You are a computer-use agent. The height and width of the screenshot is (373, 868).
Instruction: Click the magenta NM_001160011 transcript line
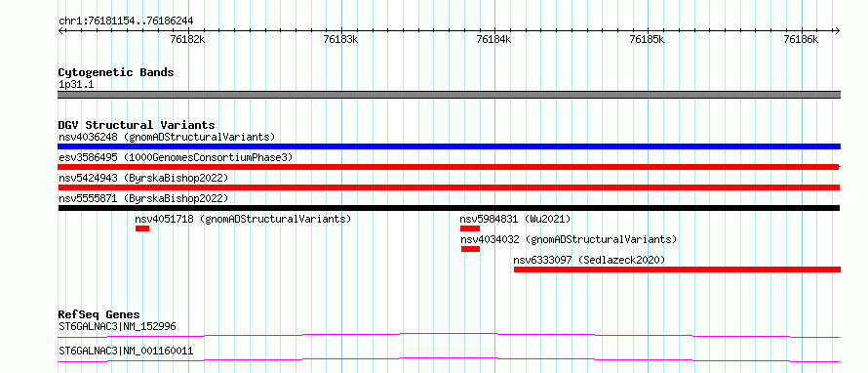[x=449, y=359]
